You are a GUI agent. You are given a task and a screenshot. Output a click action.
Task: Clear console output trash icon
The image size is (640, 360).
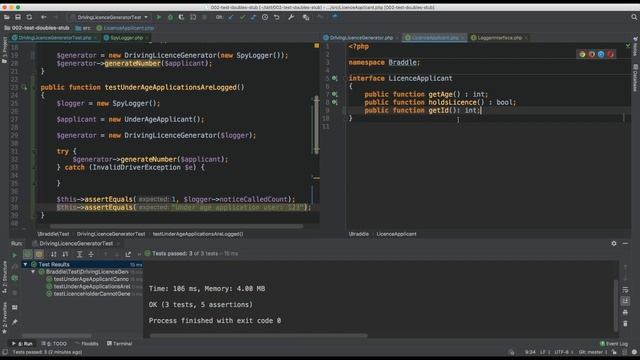(x=625, y=324)
